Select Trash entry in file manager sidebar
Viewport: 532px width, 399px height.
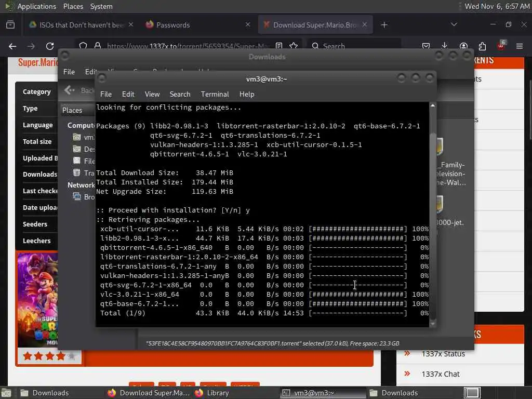point(84,172)
